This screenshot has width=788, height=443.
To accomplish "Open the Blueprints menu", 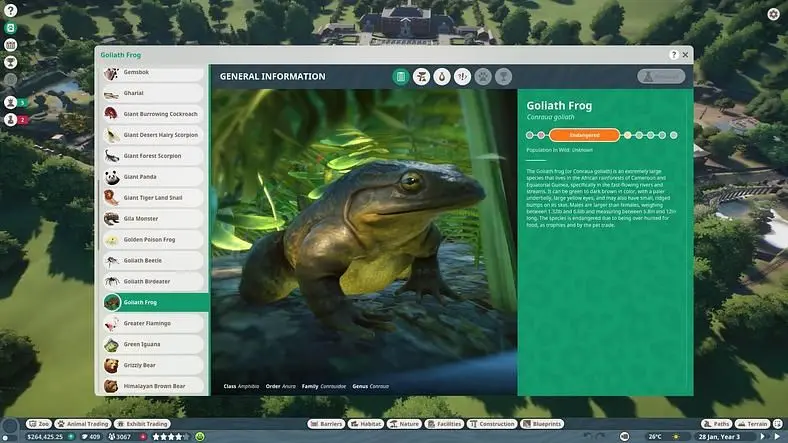I will [542, 424].
